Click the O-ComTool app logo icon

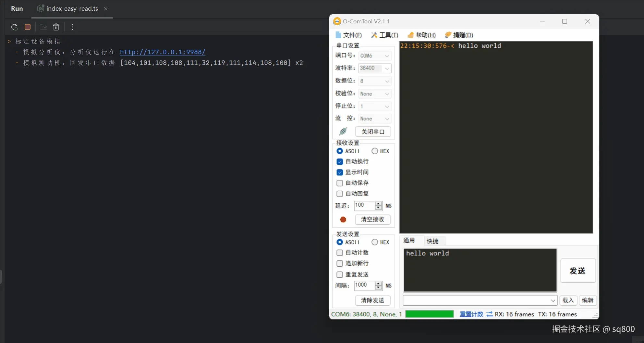point(337,21)
